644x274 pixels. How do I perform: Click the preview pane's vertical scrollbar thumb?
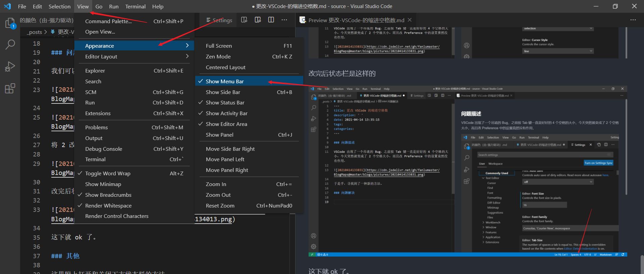click(x=642, y=265)
